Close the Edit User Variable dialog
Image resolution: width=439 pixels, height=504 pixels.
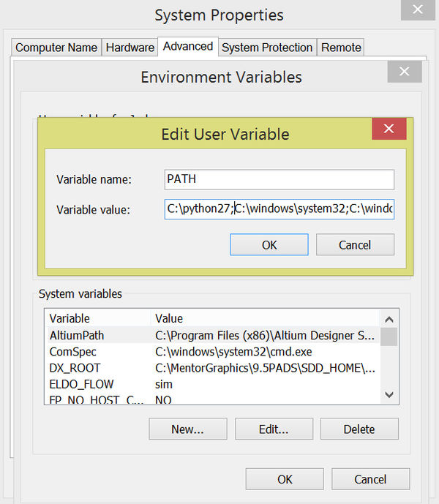(x=389, y=129)
